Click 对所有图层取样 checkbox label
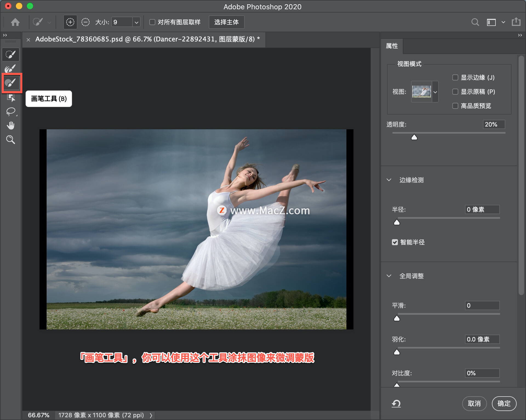The height and width of the screenshot is (420, 526). (x=179, y=22)
